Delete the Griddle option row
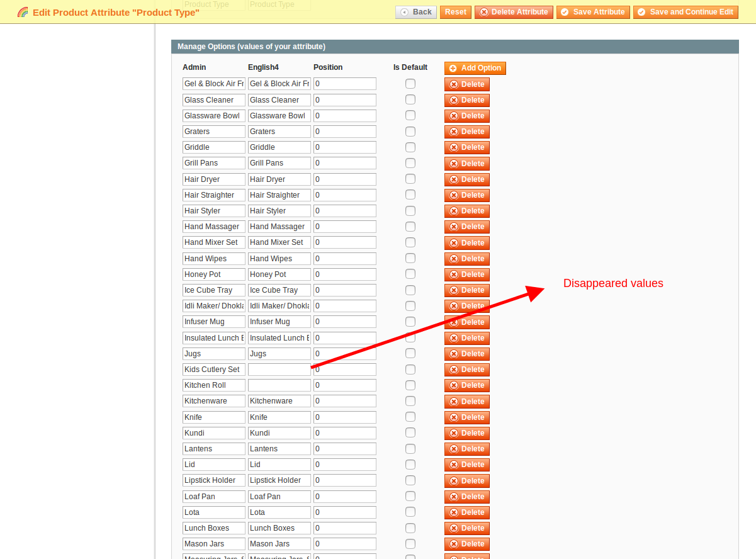Image resolution: width=756 pixels, height=559 pixels. pos(466,147)
